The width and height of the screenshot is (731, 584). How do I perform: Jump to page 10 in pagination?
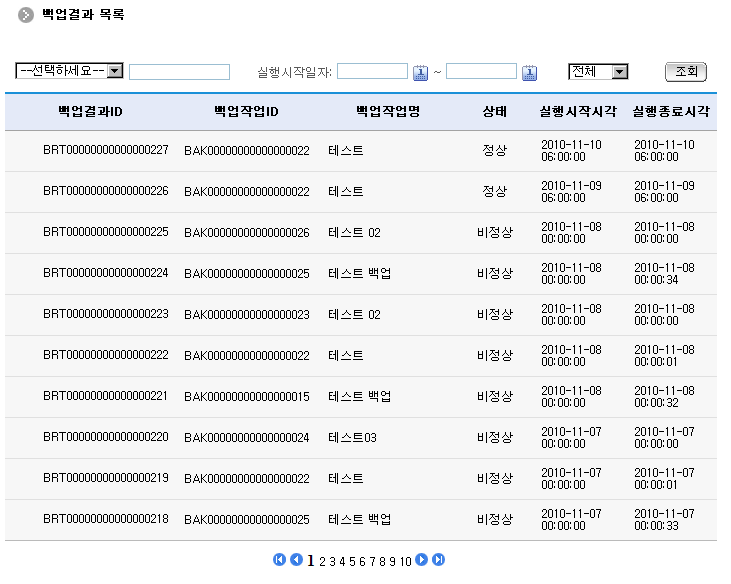[406, 561]
